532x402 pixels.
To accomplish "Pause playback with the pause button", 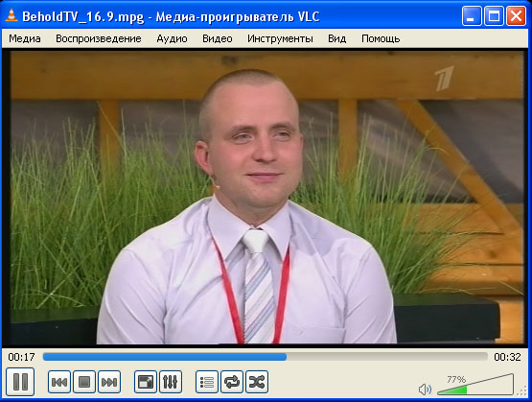I will 20,382.
